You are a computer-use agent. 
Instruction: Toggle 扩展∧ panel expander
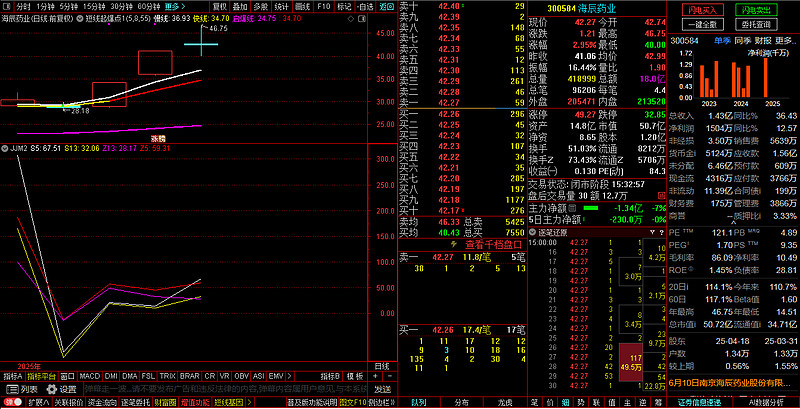point(38,403)
